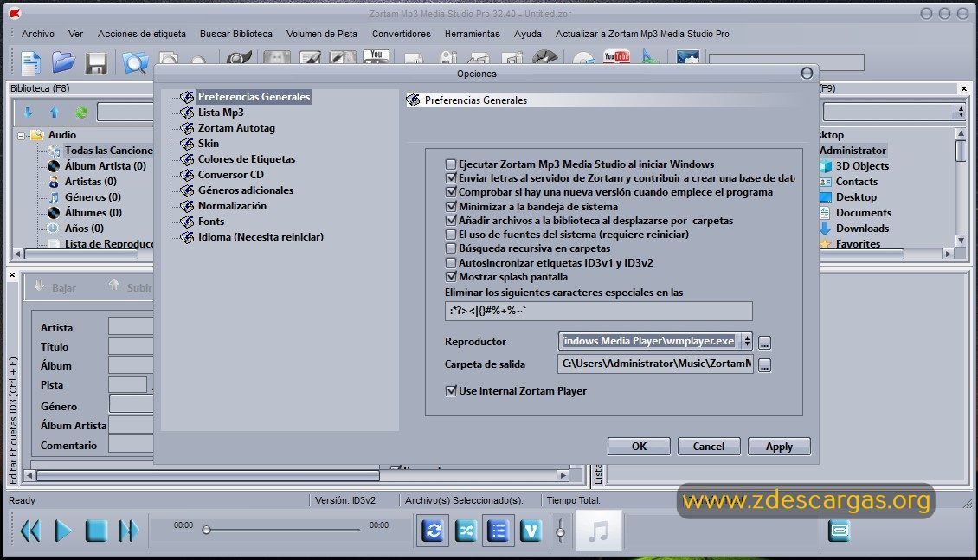
Task: Click the New file toolbar icon
Action: 31,63
